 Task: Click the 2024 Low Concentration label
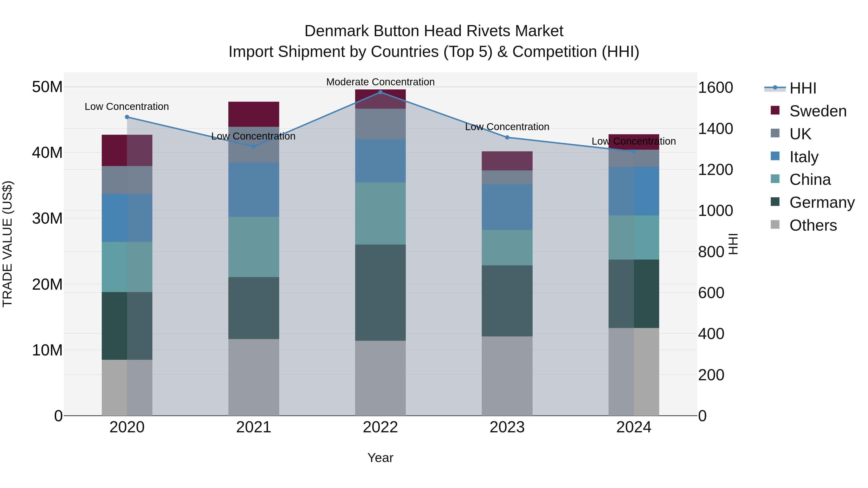[x=634, y=141]
